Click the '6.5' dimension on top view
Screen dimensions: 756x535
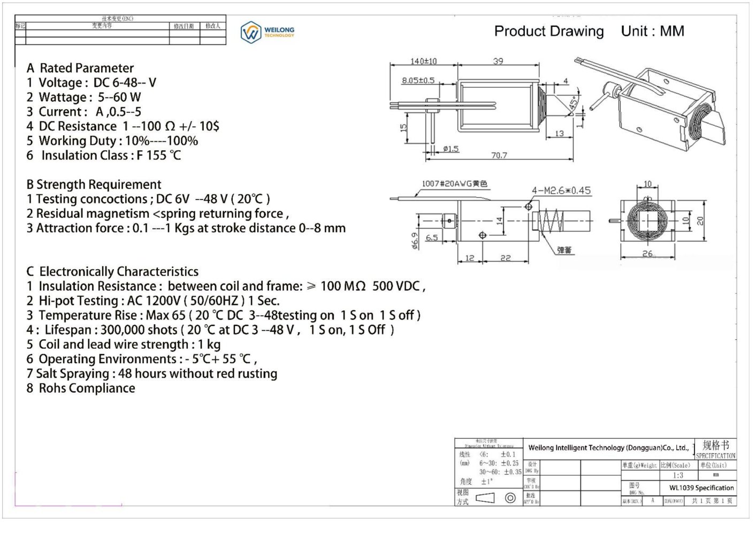431,238
